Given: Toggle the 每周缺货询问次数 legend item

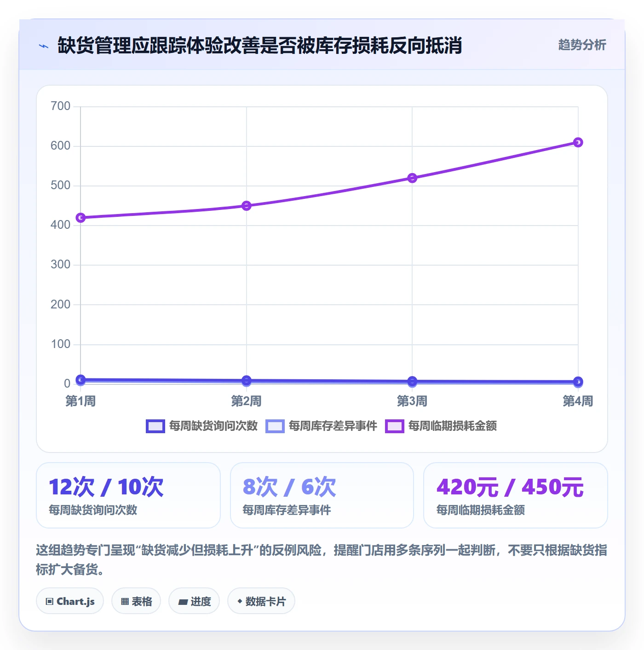Looking at the screenshot, I should pyautogui.click(x=201, y=426).
